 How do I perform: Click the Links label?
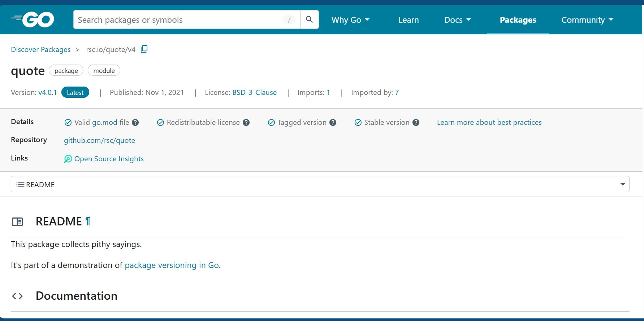pos(20,158)
